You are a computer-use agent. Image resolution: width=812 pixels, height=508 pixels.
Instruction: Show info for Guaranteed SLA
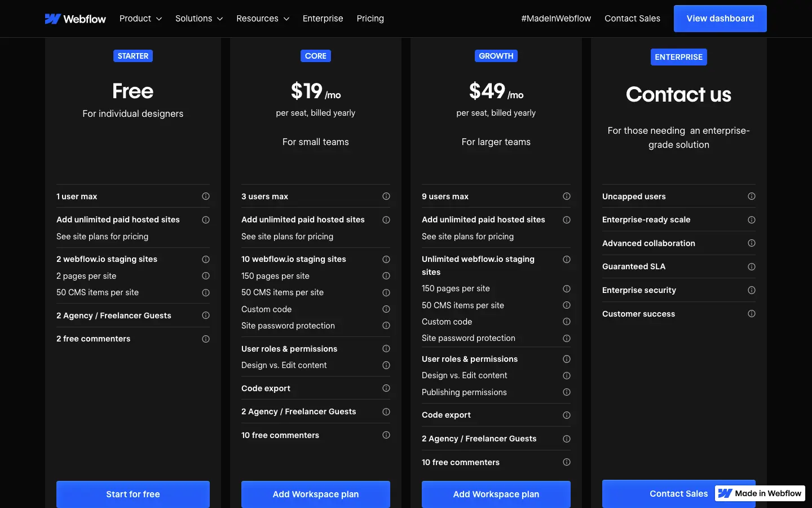coord(752,267)
